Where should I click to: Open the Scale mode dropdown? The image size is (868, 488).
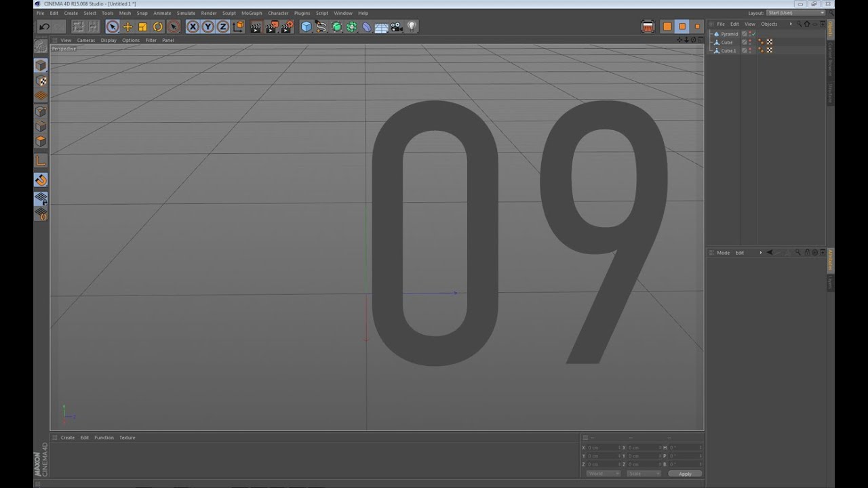tap(644, 474)
